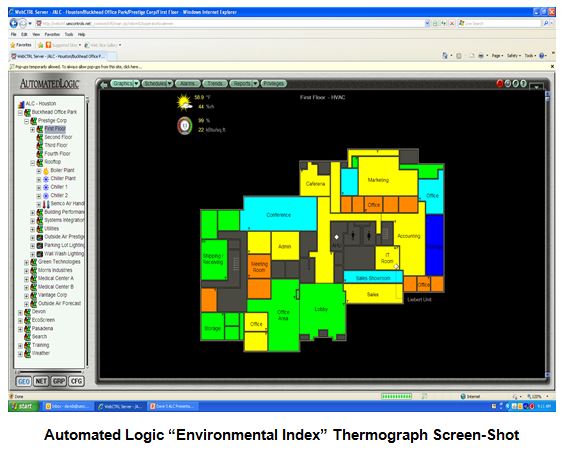The width and height of the screenshot is (563, 449).
Task: Open the IE Safety command menu
Action: pyautogui.click(x=513, y=56)
